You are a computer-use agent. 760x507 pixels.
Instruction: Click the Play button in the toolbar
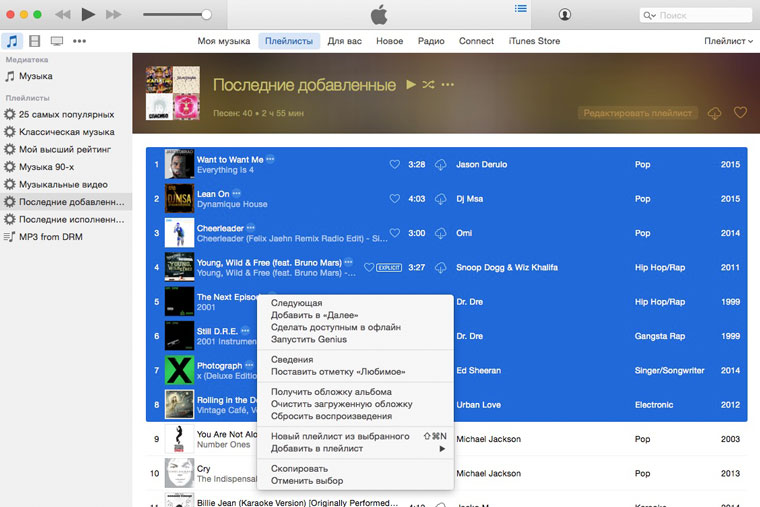pyautogui.click(x=88, y=15)
